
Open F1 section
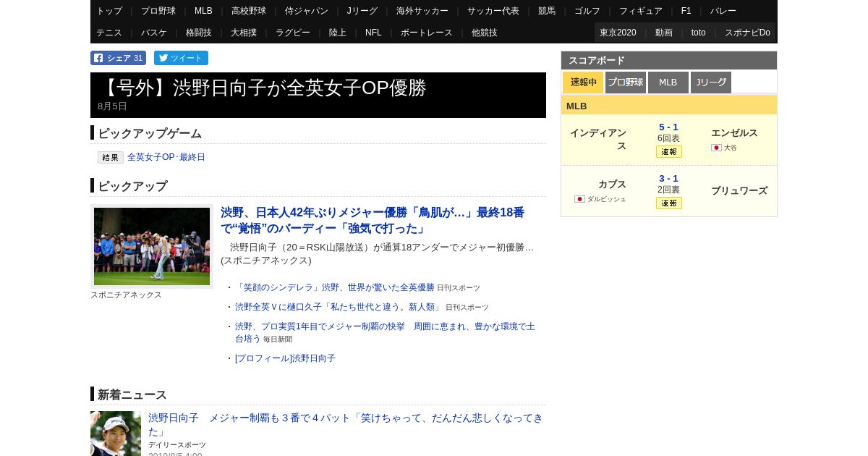point(686,11)
